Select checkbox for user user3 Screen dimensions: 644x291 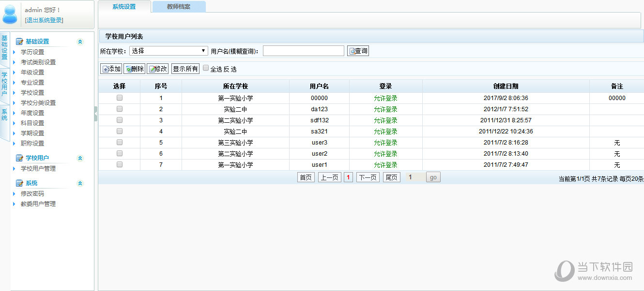coord(120,142)
